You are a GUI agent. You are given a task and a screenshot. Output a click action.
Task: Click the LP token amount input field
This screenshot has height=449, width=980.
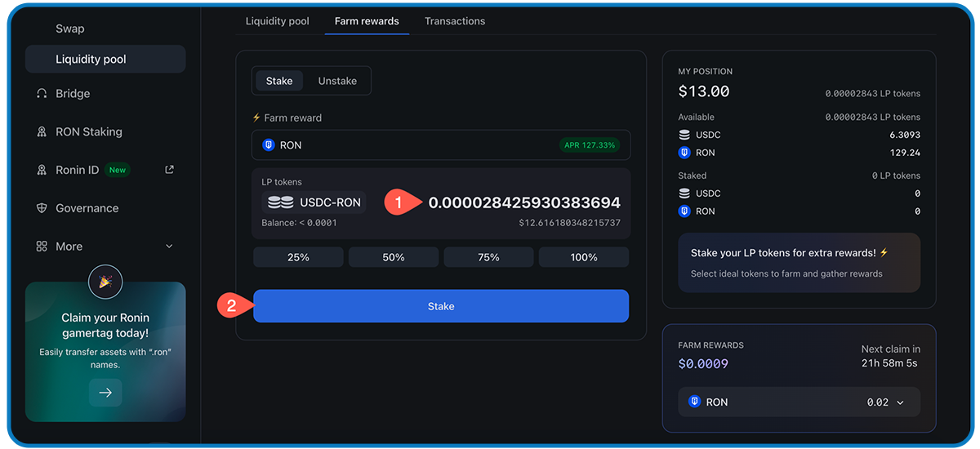click(x=524, y=202)
